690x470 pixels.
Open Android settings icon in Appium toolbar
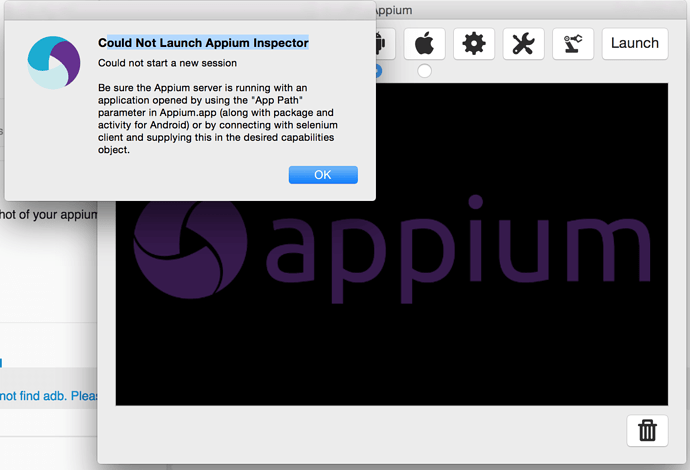[x=385, y=44]
